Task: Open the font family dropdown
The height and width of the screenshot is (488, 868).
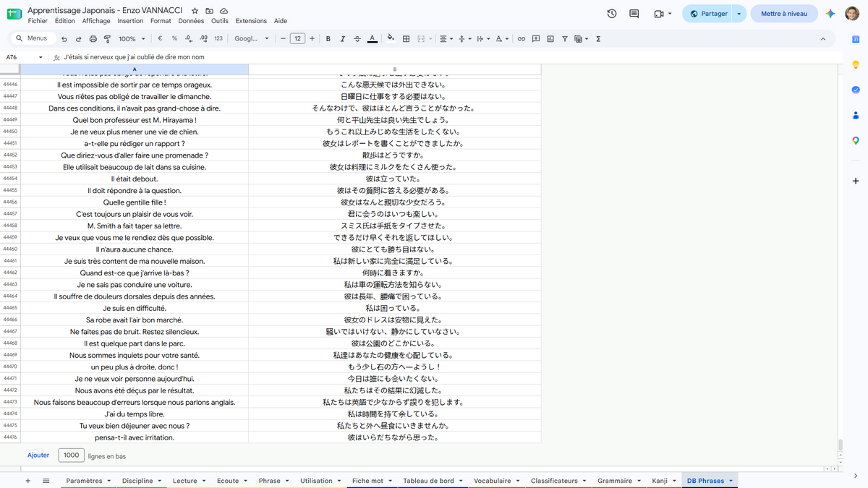Action: click(x=252, y=39)
